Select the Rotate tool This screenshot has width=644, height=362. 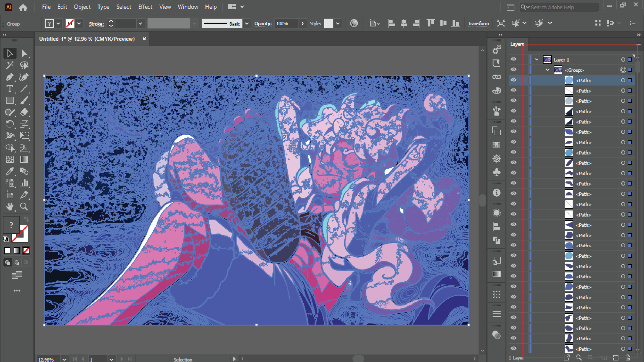pyautogui.click(x=10, y=124)
